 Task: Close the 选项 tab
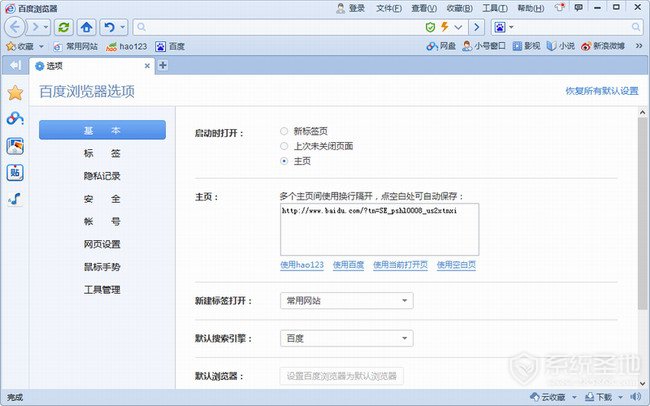point(147,66)
